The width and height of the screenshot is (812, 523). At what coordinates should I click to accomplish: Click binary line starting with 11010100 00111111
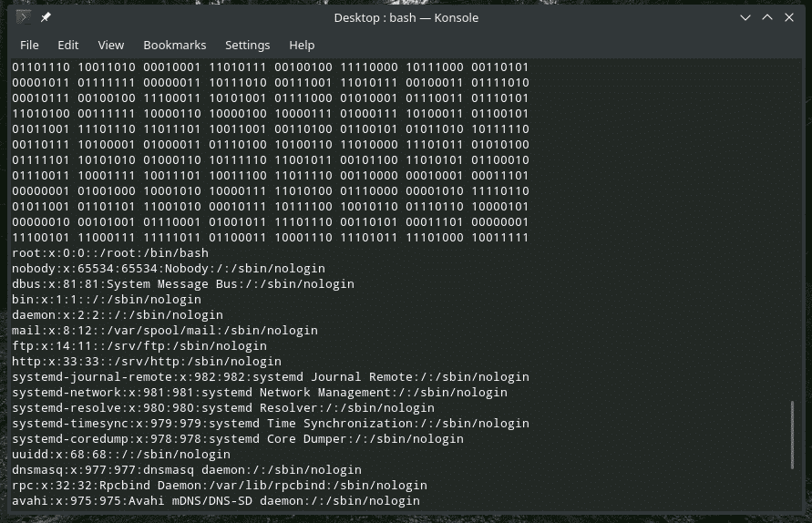click(271, 113)
